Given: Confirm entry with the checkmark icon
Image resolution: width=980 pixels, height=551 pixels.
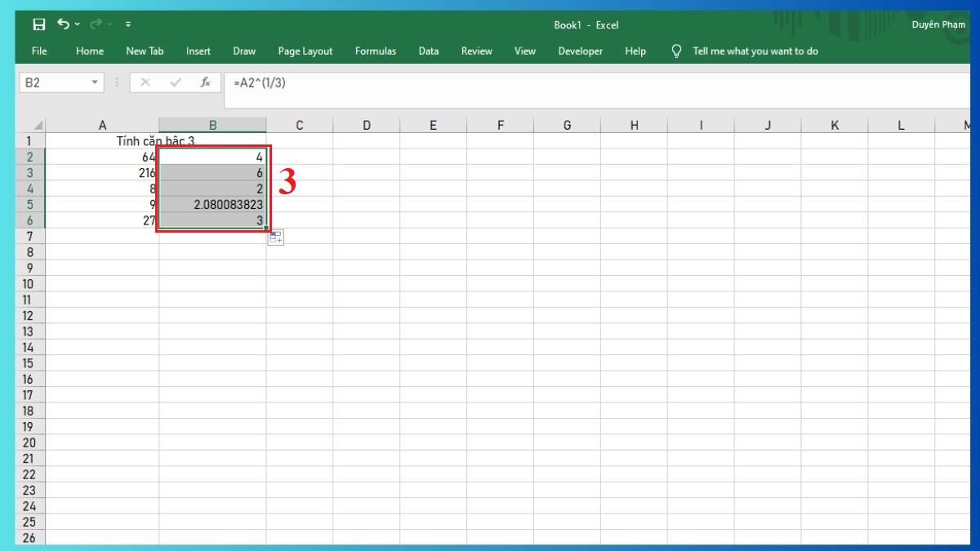Looking at the screenshot, I should click(x=174, y=82).
